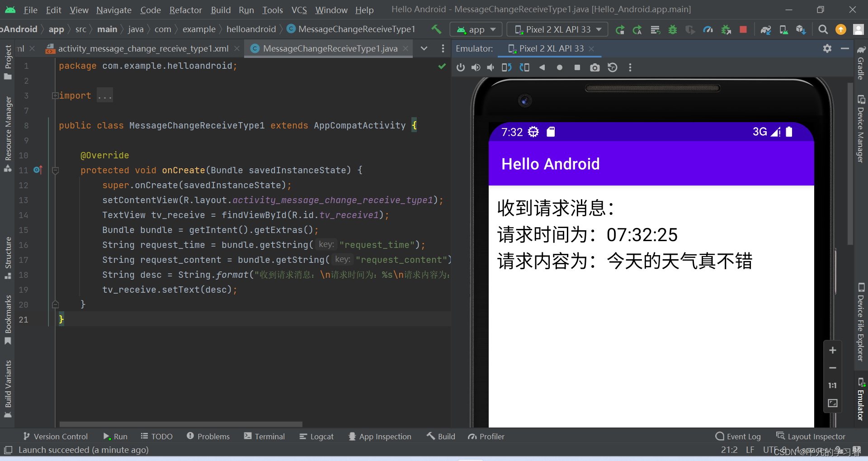
Task: Rotate the emulator screen left
Action: tap(506, 67)
